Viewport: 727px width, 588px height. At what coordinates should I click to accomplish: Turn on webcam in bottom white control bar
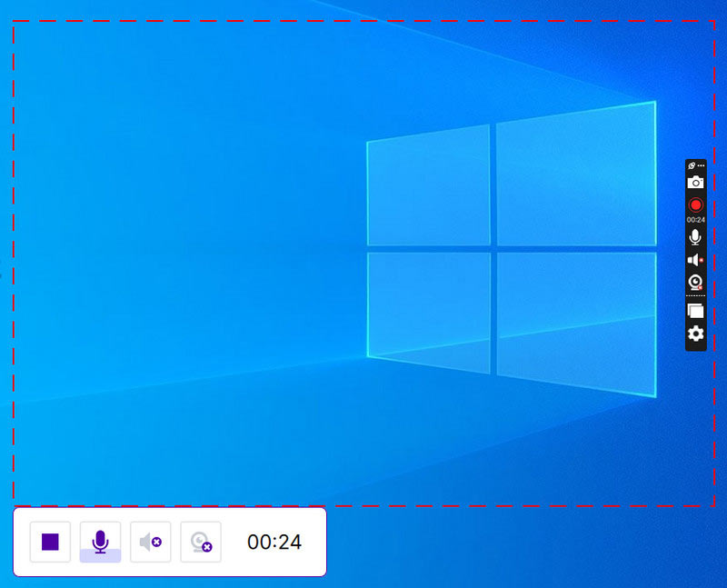coord(201,543)
